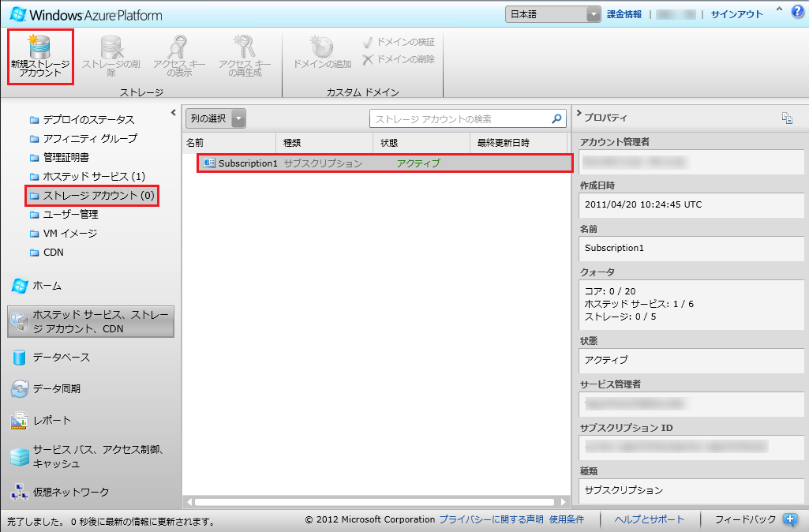The image size is (809, 532).
Task: Click the grid's horizontal scrollbar track
Action: [375, 501]
